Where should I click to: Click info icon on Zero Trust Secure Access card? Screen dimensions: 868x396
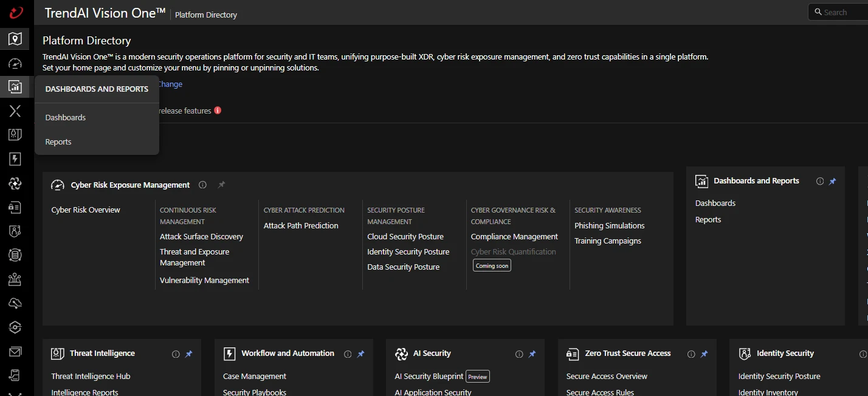pyautogui.click(x=691, y=354)
